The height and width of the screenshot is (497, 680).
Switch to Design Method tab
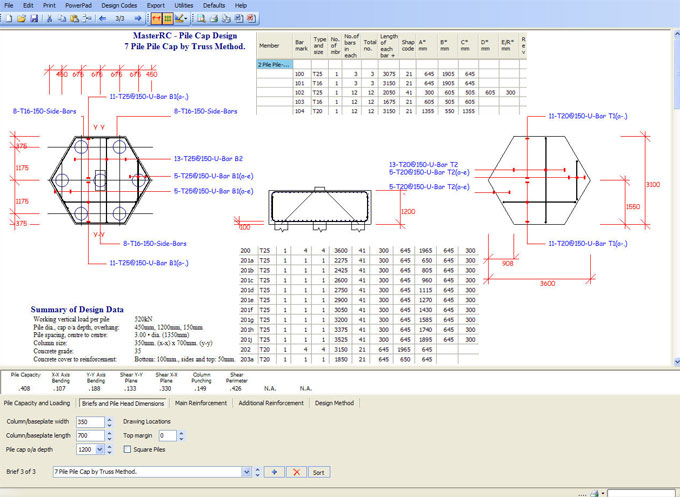point(334,403)
